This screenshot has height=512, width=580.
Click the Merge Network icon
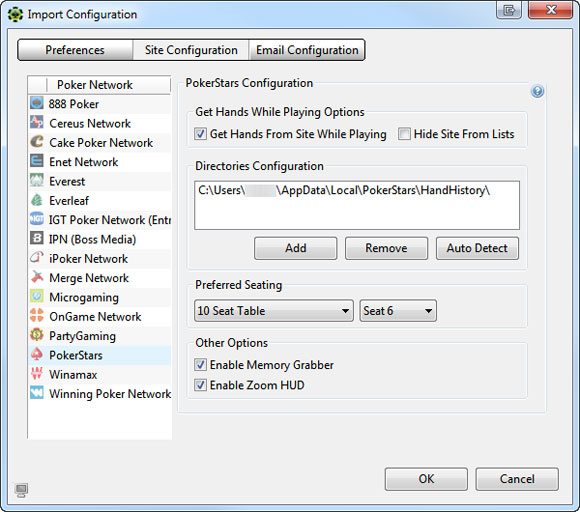[x=37, y=277]
